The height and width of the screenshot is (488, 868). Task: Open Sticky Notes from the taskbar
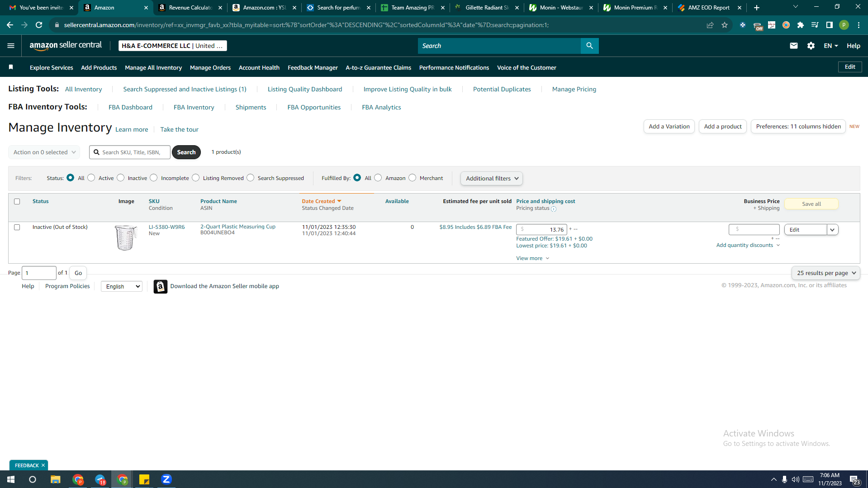(144, 479)
